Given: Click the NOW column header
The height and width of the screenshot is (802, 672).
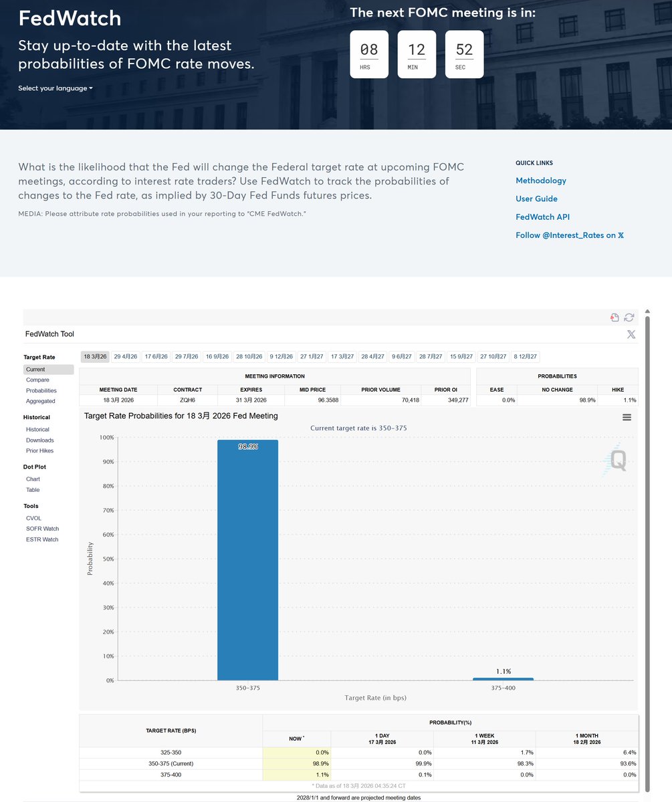Looking at the screenshot, I should click(x=296, y=738).
